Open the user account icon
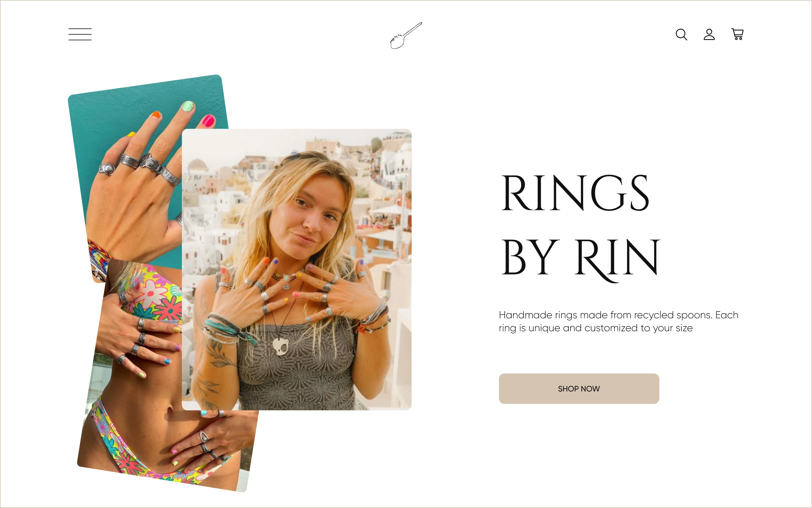The width and height of the screenshot is (812, 508). pyautogui.click(x=709, y=34)
